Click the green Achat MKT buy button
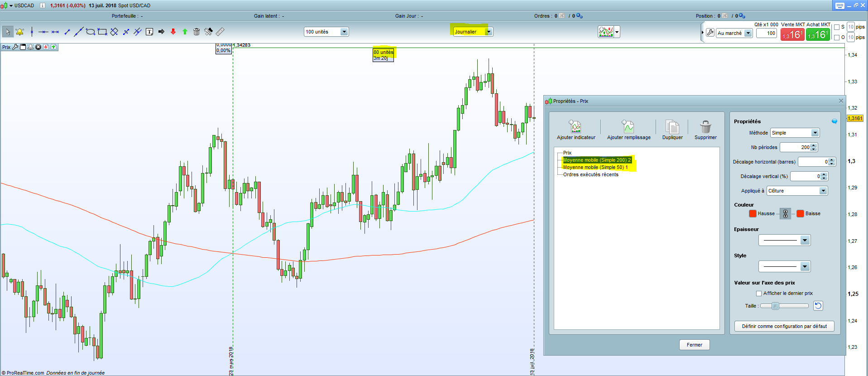Image resolution: width=868 pixels, height=376 pixels. coord(818,34)
